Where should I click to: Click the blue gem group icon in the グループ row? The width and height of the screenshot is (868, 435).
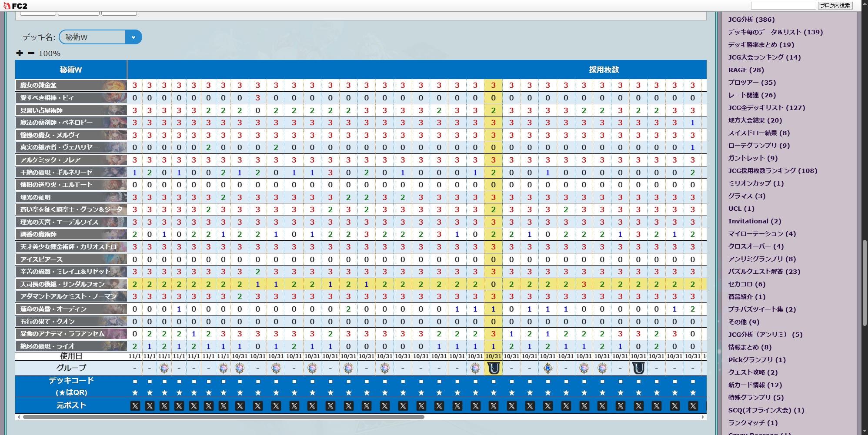[x=548, y=368]
